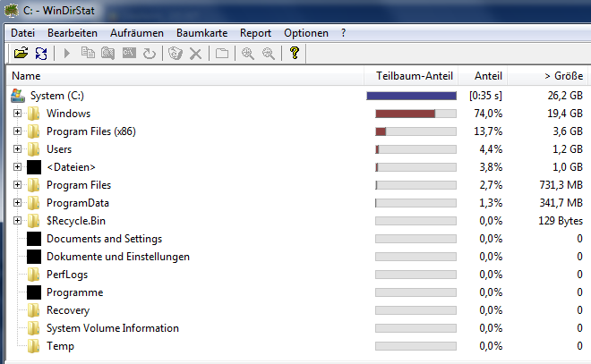Click the 129 Bytes size value
Screen dimensions: 591x364
561,221
